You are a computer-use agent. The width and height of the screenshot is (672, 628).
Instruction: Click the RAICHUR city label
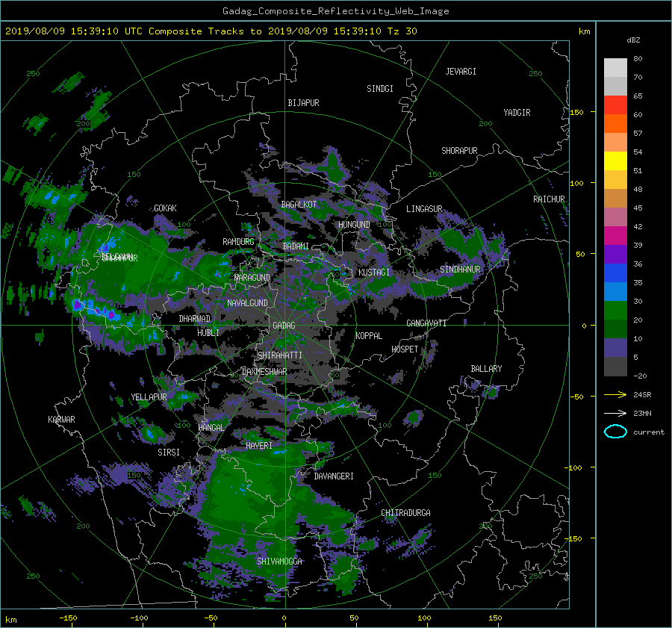[549, 199]
